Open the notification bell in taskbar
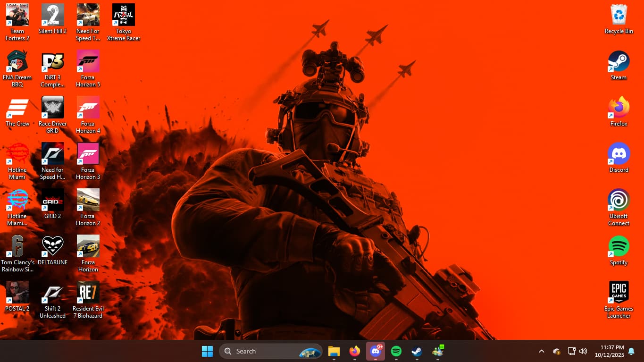This screenshot has height=362, width=644. pos(631,351)
